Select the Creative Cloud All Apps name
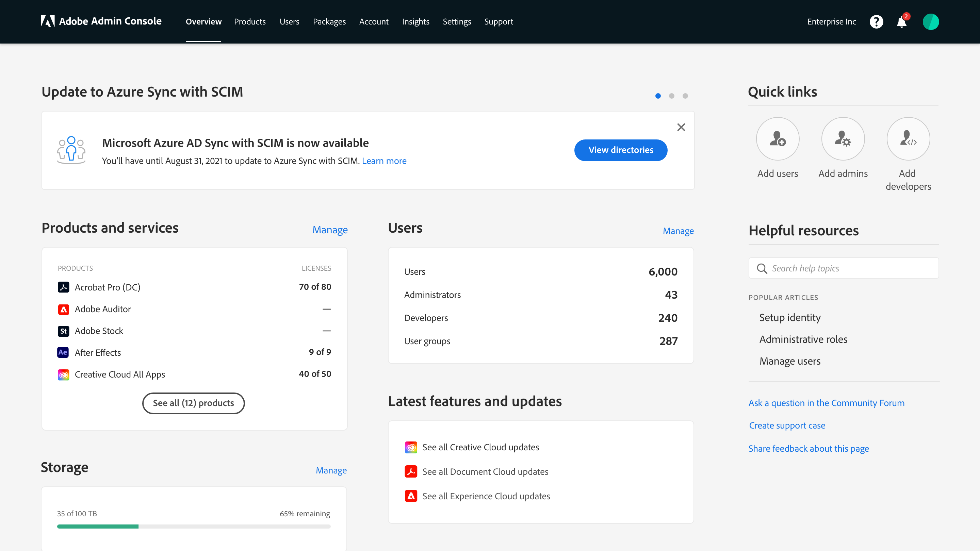The width and height of the screenshot is (980, 551). click(x=120, y=374)
